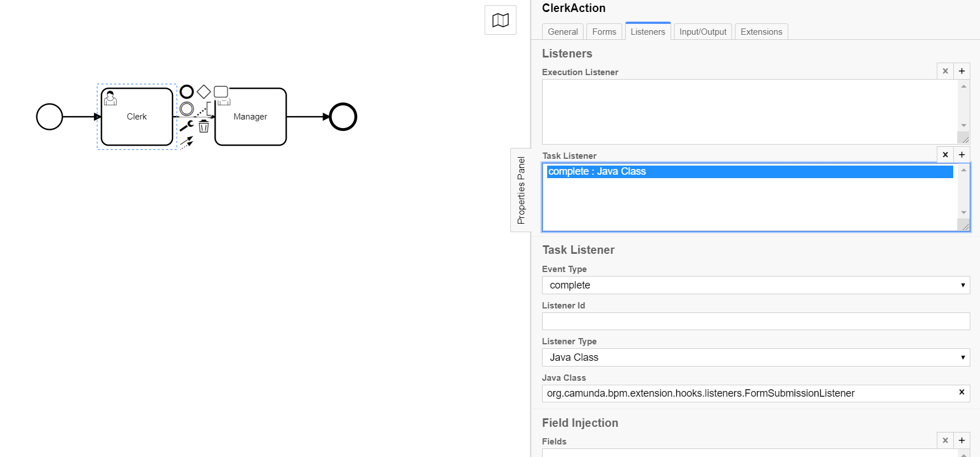This screenshot has height=457, width=980.
Task: Switch to the General tab
Action: [563, 32]
